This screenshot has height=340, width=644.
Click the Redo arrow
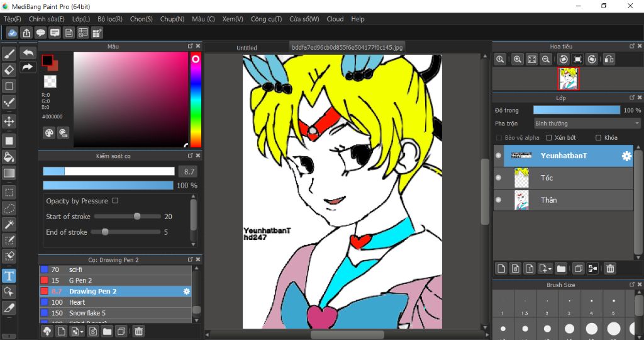click(x=28, y=67)
